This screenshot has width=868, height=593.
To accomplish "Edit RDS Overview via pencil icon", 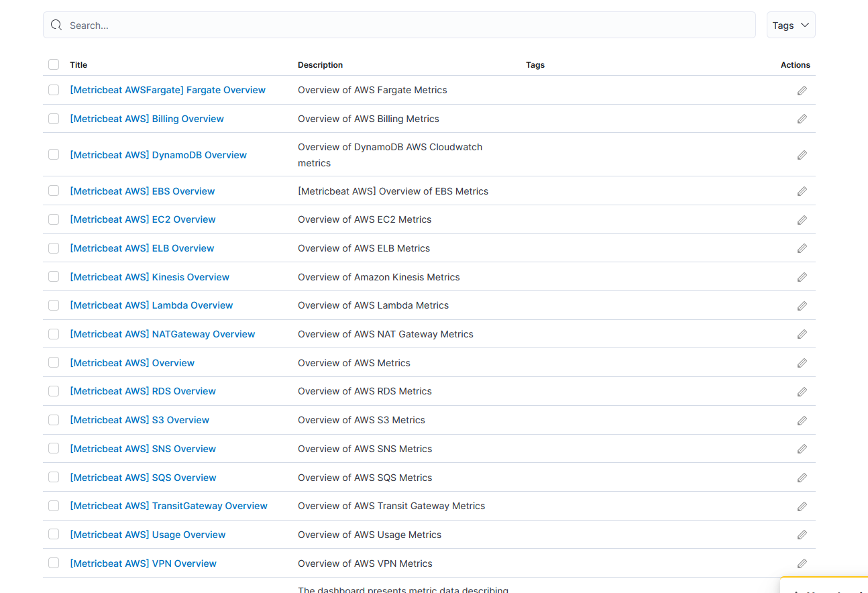I will coord(802,392).
